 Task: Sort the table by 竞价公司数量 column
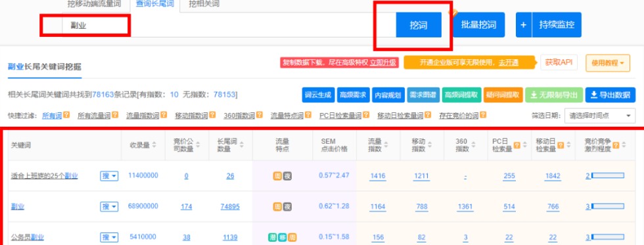coord(198,145)
